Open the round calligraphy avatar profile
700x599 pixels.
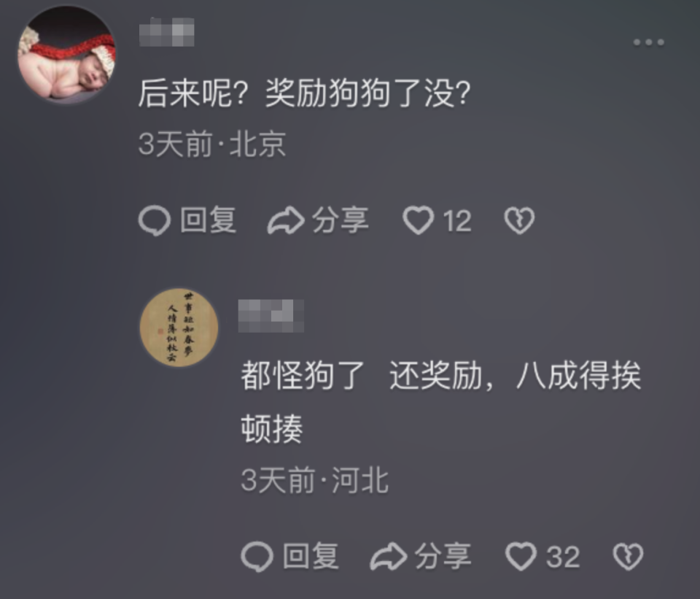pyautogui.click(x=179, y=328)
